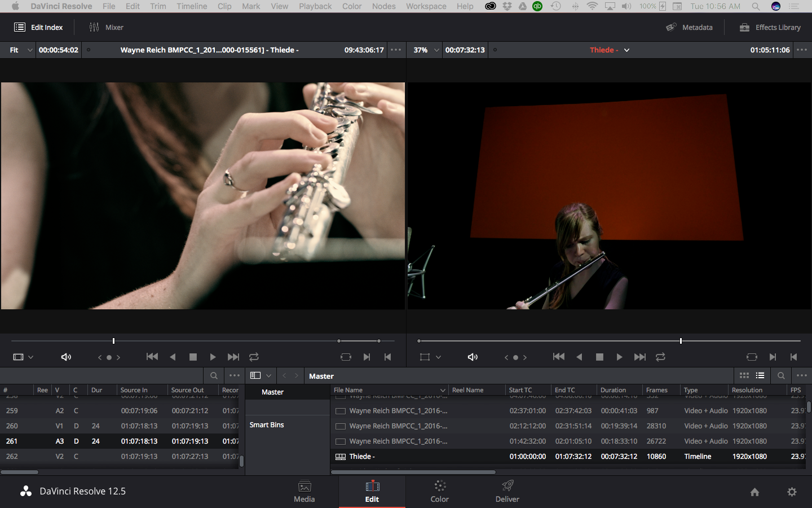The image size is (812, 508).
Task: Open project manager home icon
Action: (754, 492)
